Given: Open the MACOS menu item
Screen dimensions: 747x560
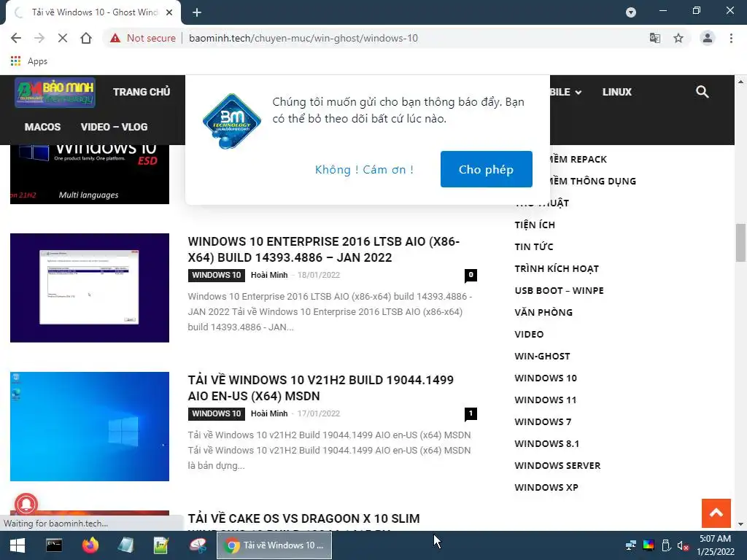Looking at the screenshot, I should pyautogui.click(x=42, y=127).
